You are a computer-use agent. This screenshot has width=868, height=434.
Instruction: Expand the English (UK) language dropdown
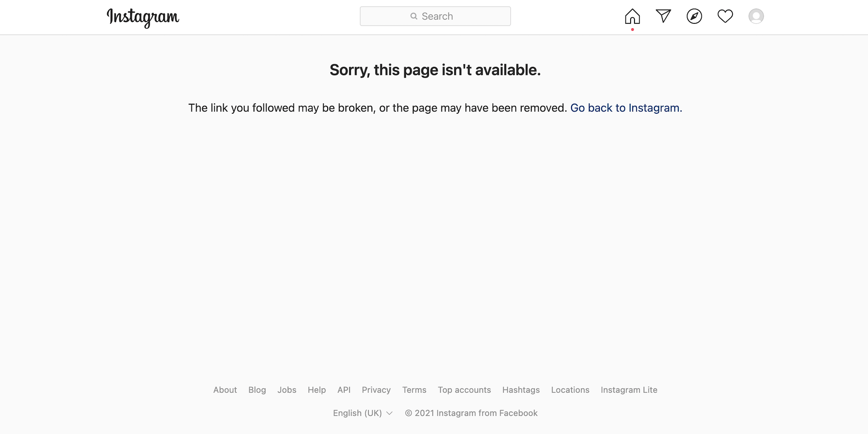(362, 413)
